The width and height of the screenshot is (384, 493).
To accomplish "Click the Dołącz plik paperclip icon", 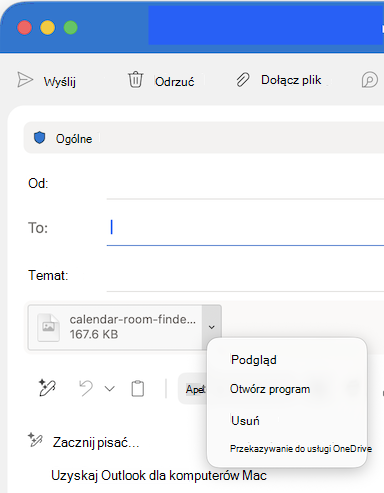I will click(x=243, y=80).
